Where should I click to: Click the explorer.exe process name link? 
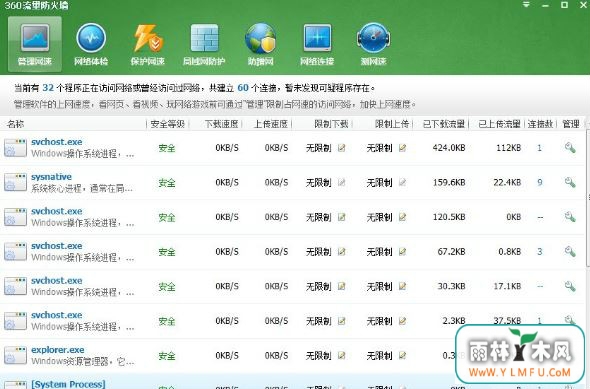pyautogui.click(x=58, y=350)
